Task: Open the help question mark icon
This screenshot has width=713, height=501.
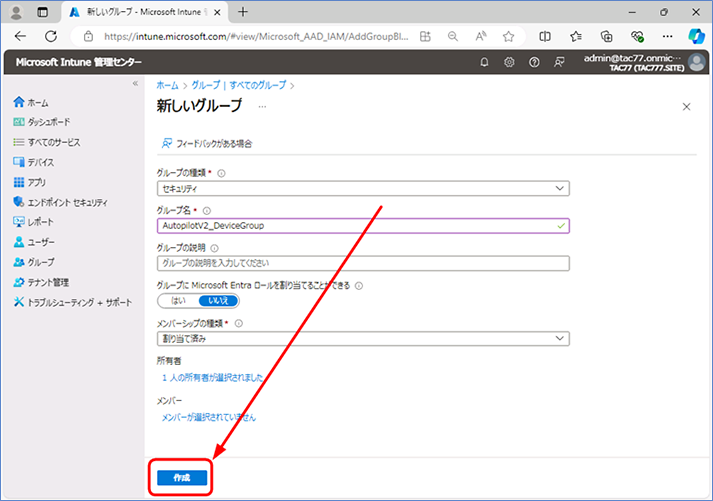Action: pyautogui.click(x=534, y=62)
